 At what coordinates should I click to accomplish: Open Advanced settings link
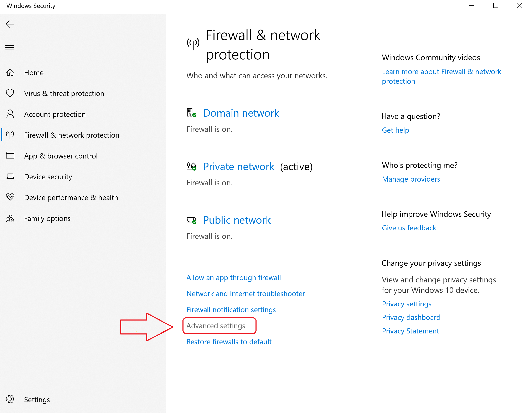(x=216, y=326)
